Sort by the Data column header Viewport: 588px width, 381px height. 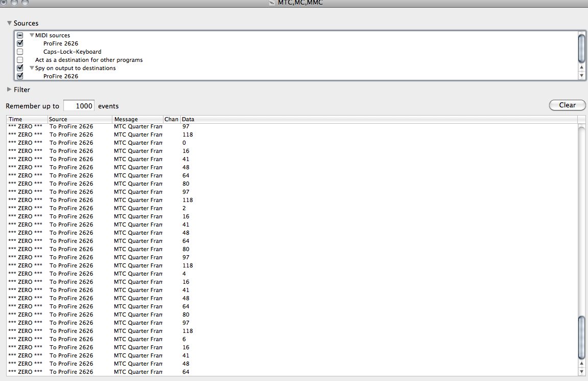(x=379, y=119)
